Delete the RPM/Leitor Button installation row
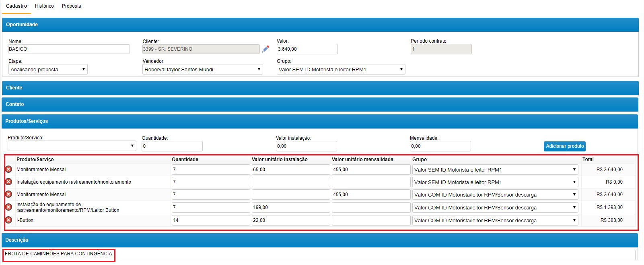This screenshot has height=265, width=644. tap(8, 207)
